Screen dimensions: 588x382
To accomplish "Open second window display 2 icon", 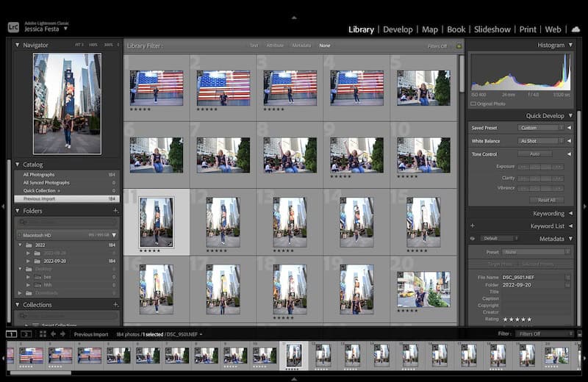I will coord(26,334).
